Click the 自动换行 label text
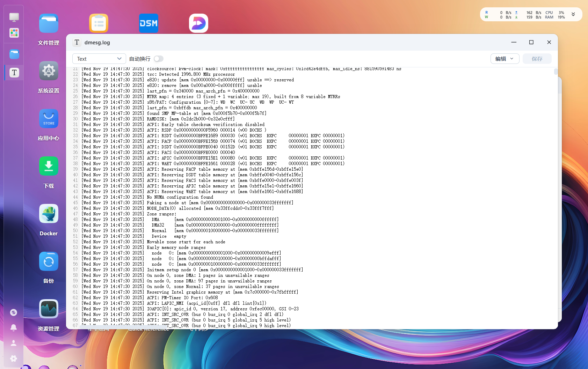The height and width of the screenshot is (369, 588). point(140,59)
